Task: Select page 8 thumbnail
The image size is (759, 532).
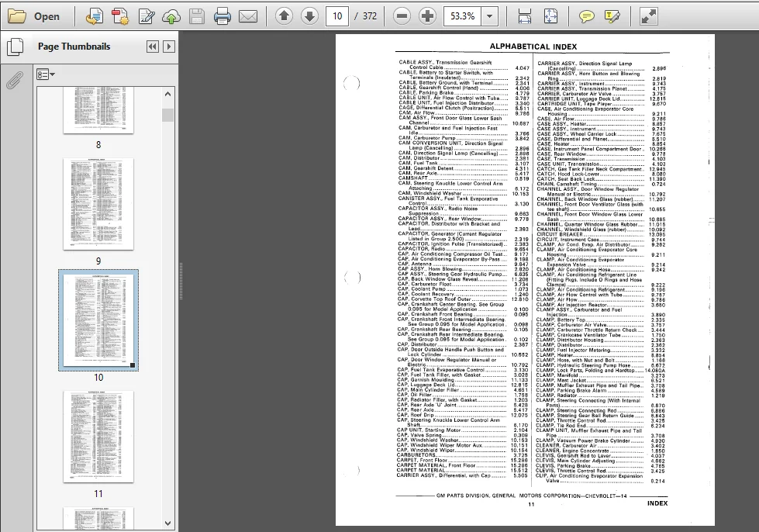Action: coord(98,110)
